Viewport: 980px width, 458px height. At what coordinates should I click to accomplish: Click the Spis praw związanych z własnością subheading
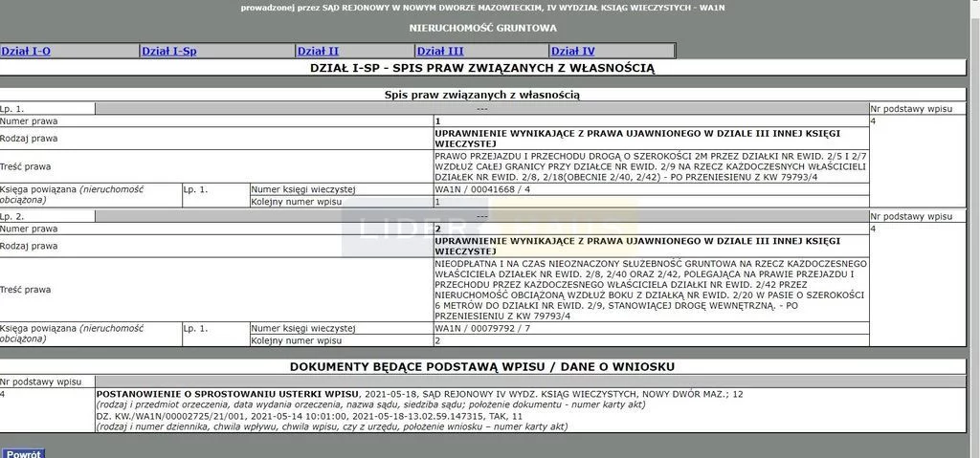tap(482, 95)
